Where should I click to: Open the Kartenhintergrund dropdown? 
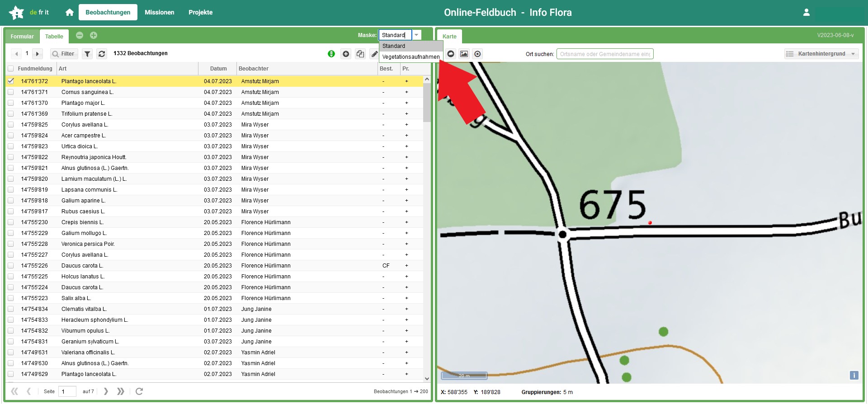(x=821, y=54)
